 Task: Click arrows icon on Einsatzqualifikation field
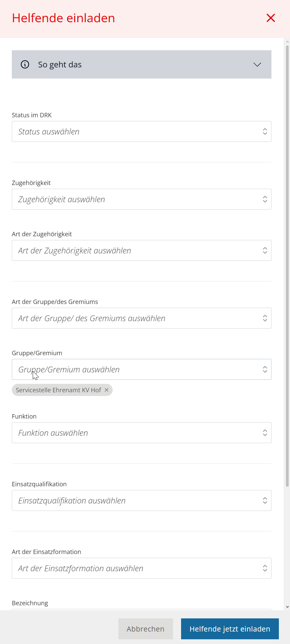(265, 500)
